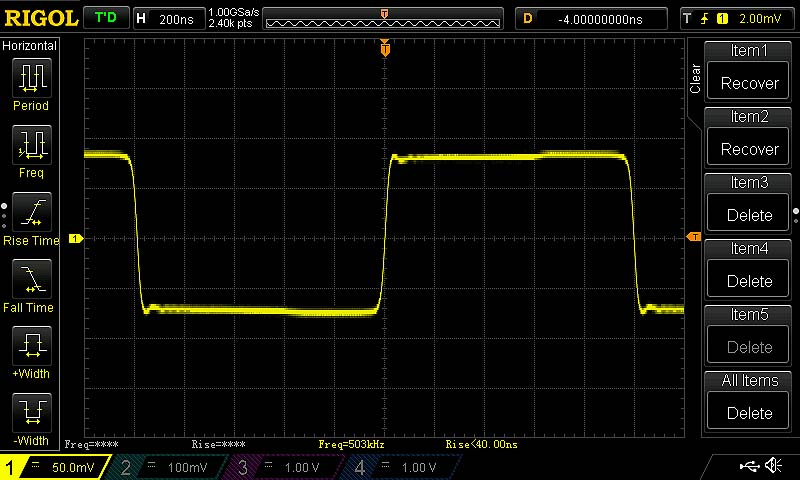
Task: Click the rising edge trigger icon
Action: coord(705,19)
